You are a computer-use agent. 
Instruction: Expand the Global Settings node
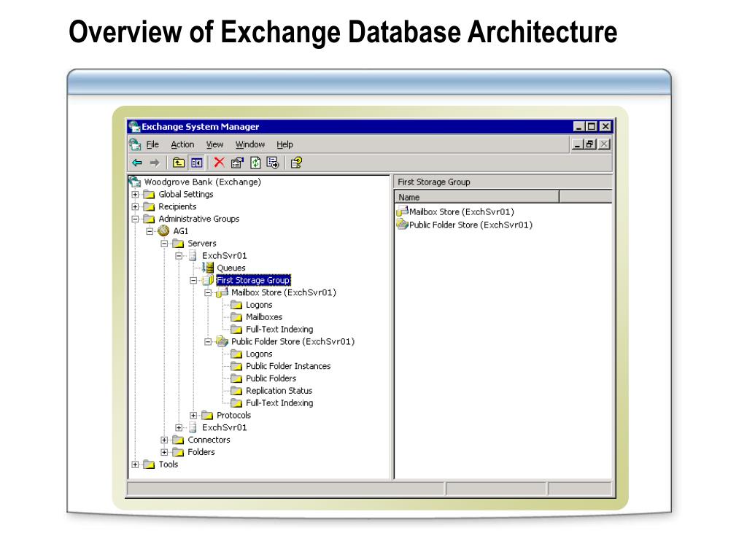coord(135,194)
